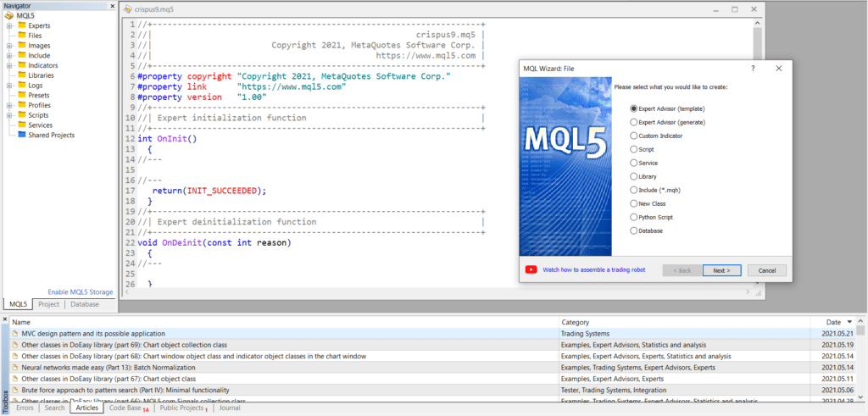Click the Next button in wizard

coord(721,270)
